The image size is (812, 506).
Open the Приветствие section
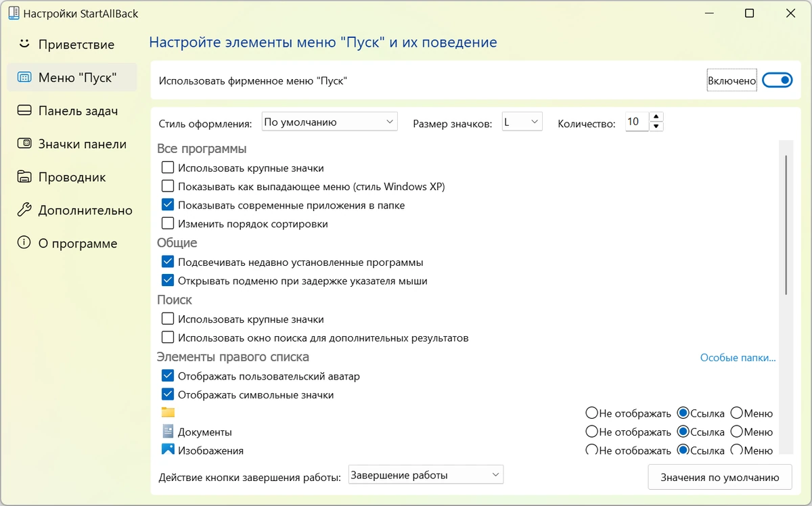pyautogui.click(x=72, y=44)
